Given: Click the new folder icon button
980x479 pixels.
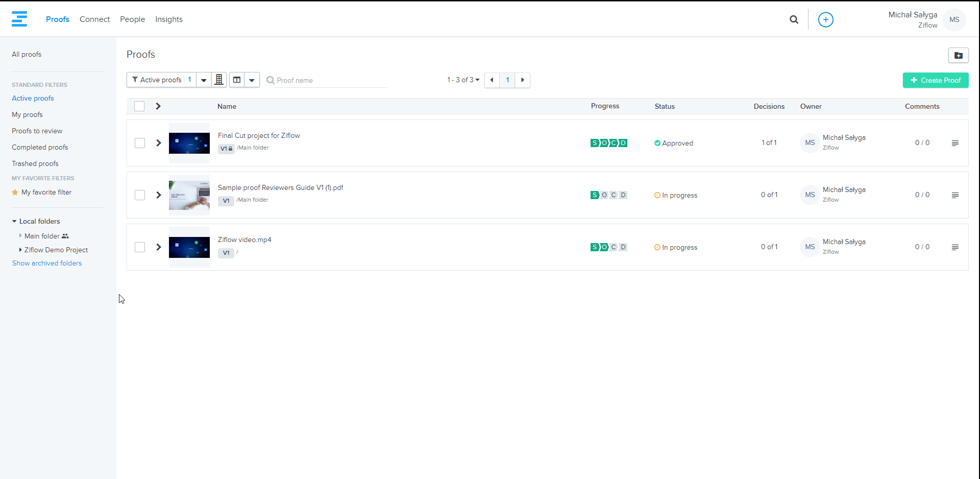Looking at the screenshot, I should tap(958, 55).
